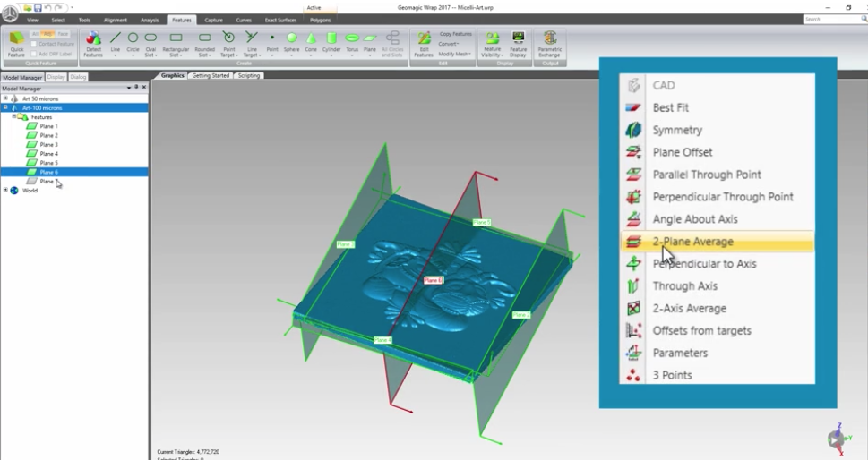Switch to the Exact Surfaces ribbon tab
868x460 pixels.
(280, 20)
